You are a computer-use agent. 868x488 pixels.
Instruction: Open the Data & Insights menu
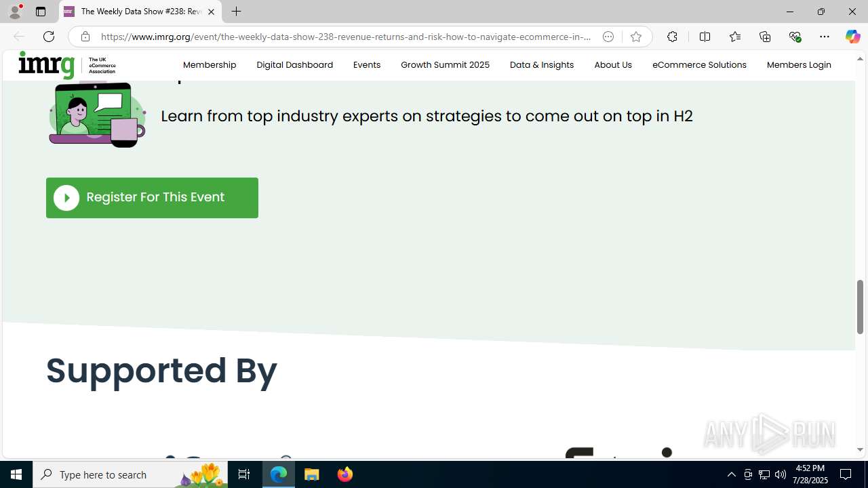point(542,65)
